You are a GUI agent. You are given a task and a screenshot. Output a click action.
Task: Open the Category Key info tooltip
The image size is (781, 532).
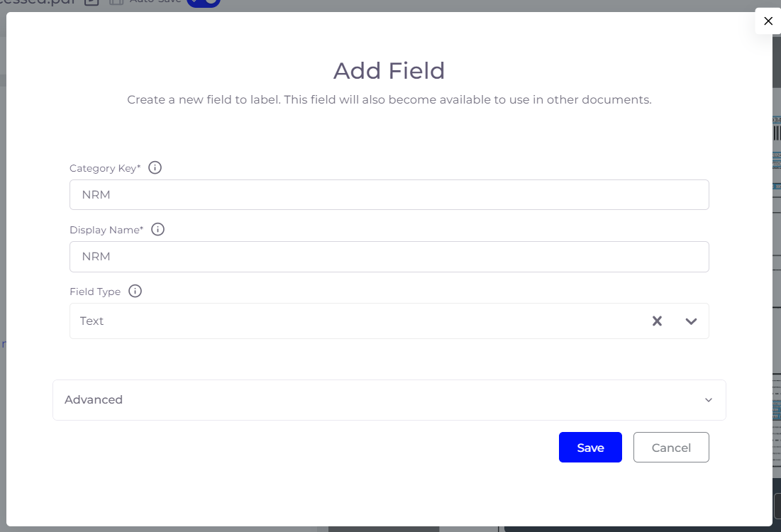pos(155,167)
